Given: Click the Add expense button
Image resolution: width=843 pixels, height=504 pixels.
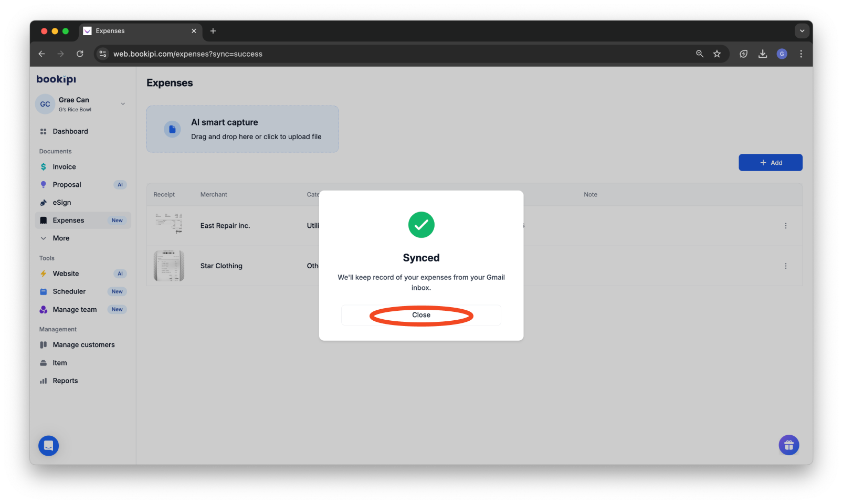Looking at the screenshot, I should pyautogui.click(x=770, y=162).
